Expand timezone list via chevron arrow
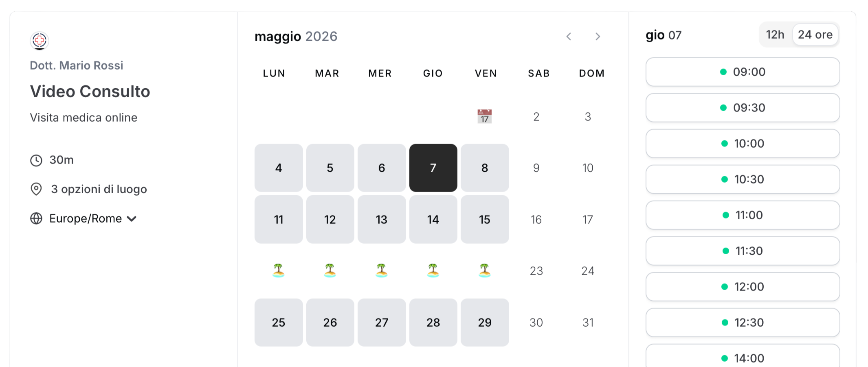The image size is (868, 367). (x=132, y=219)
